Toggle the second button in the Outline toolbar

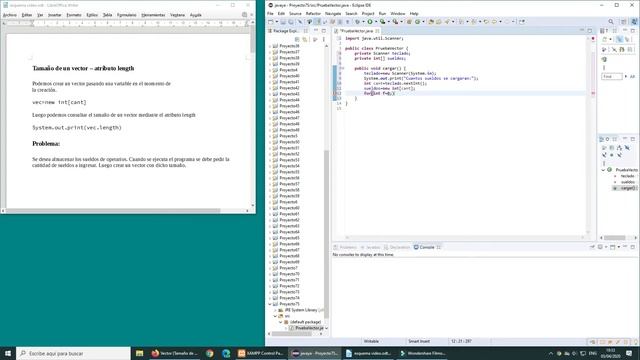click(612, 148)
